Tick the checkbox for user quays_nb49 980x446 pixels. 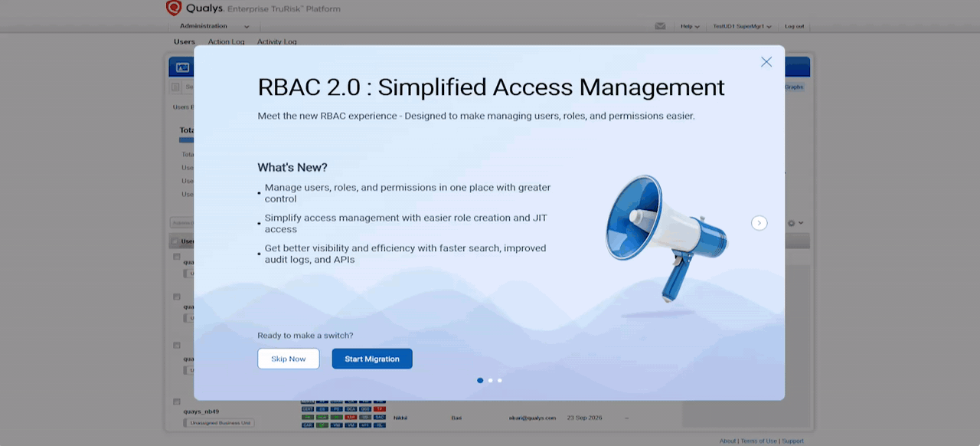177,402
